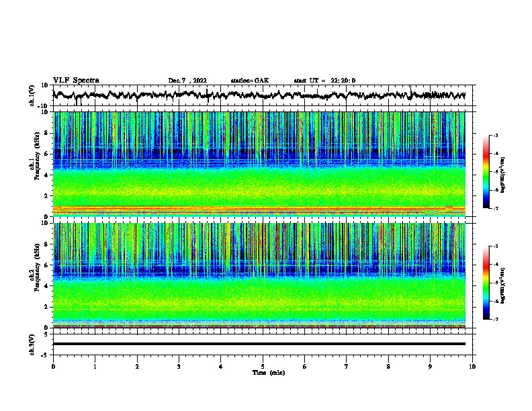Click the ch.1 waveform trace in top panel

pyautogui.click(x=259, y=95)
